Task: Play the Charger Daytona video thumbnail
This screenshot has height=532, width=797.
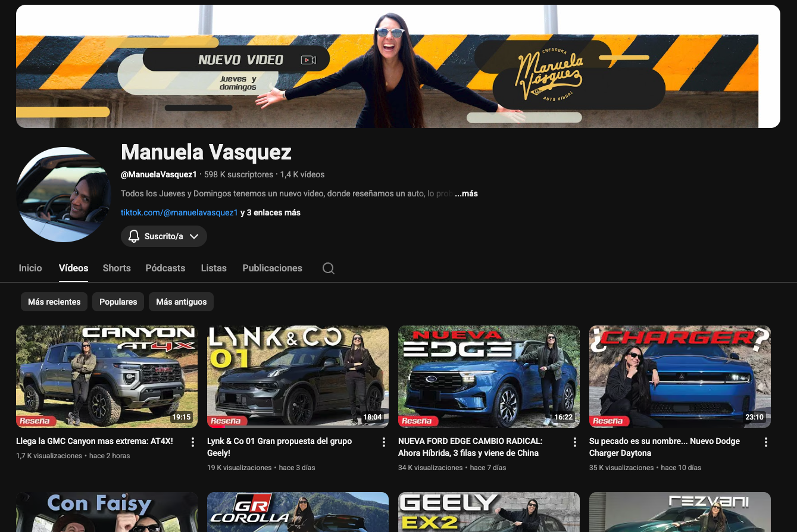Action: click(680, 376)
